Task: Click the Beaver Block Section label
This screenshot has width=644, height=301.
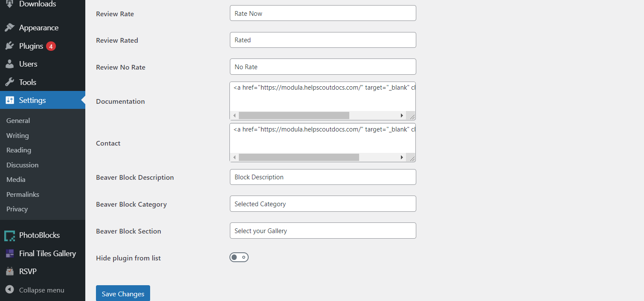Action: coord(128,231)
